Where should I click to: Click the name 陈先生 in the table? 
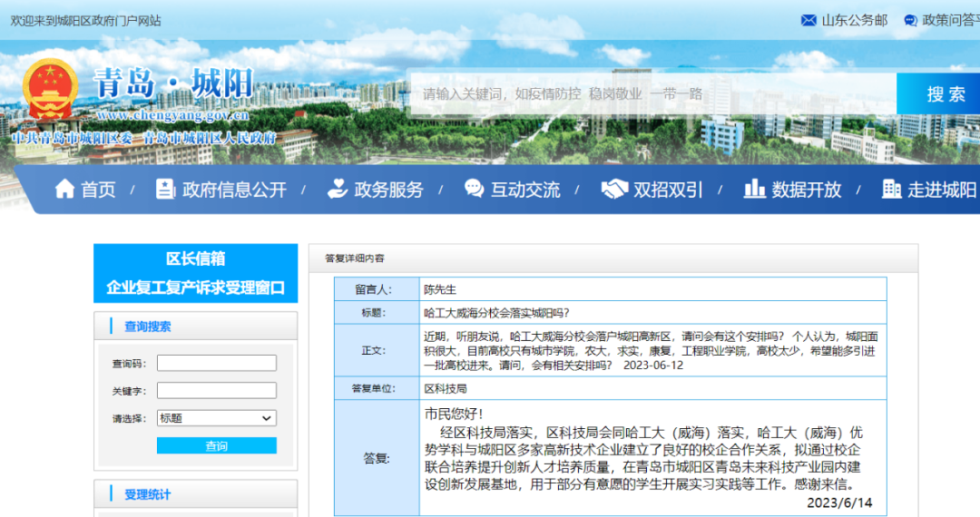click(x=440, y=289)
